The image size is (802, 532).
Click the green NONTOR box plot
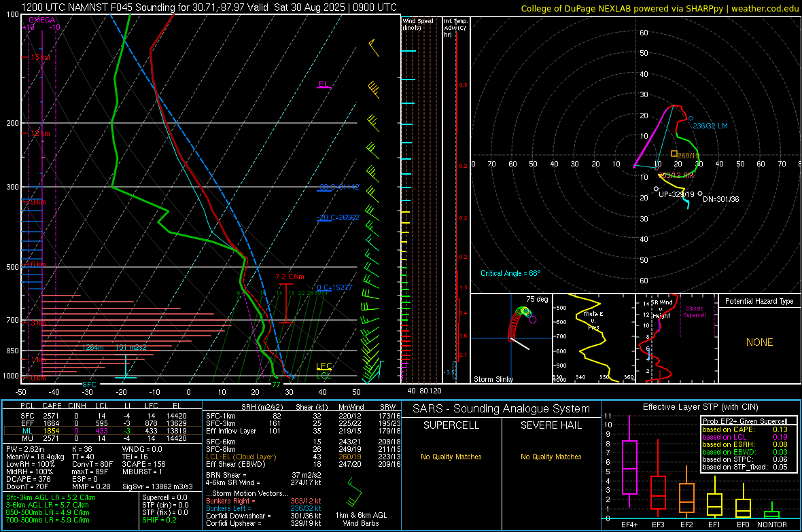tap(771, 511)
